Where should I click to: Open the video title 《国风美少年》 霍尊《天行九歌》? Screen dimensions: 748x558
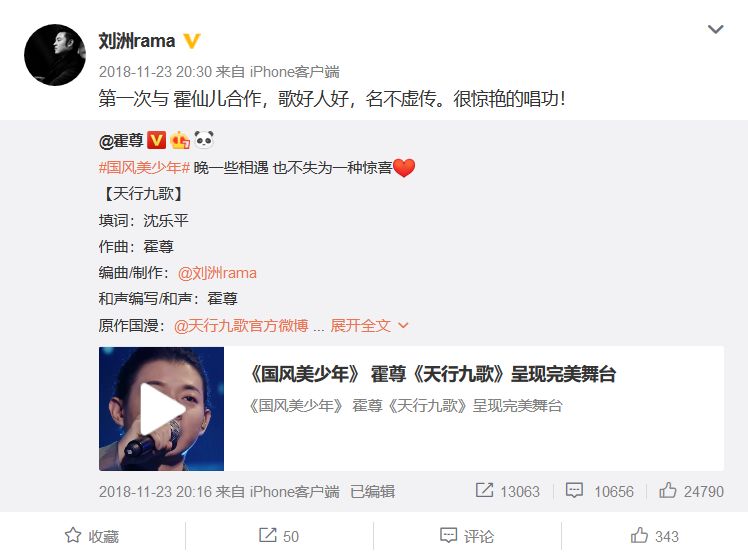[x=432, y=374]
